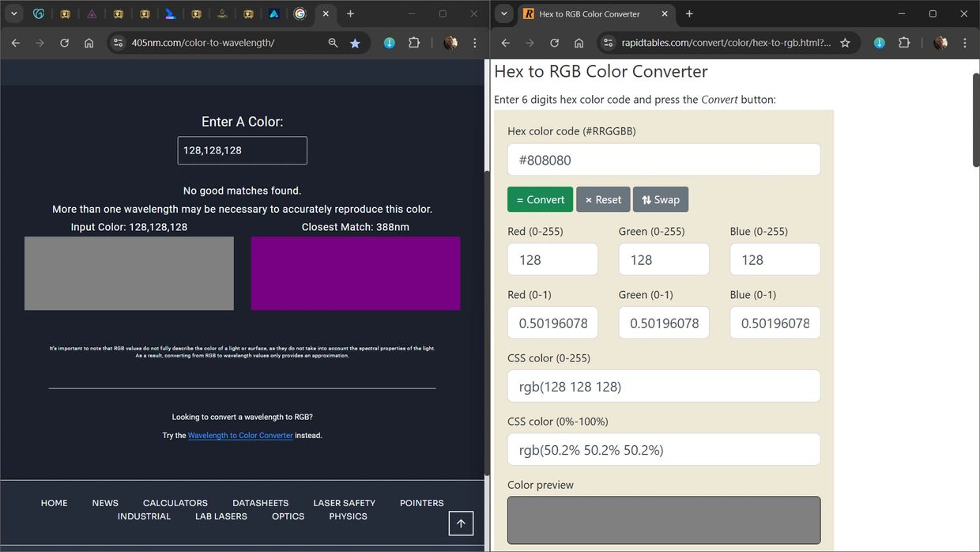Bookmark the rapidtables page with star

(x=845, y=43)
